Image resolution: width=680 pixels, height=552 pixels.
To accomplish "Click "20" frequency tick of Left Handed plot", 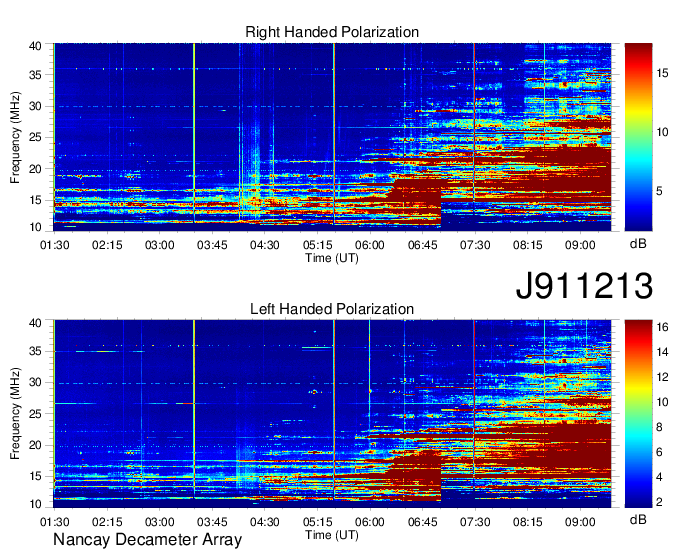I will coord(35,445).
